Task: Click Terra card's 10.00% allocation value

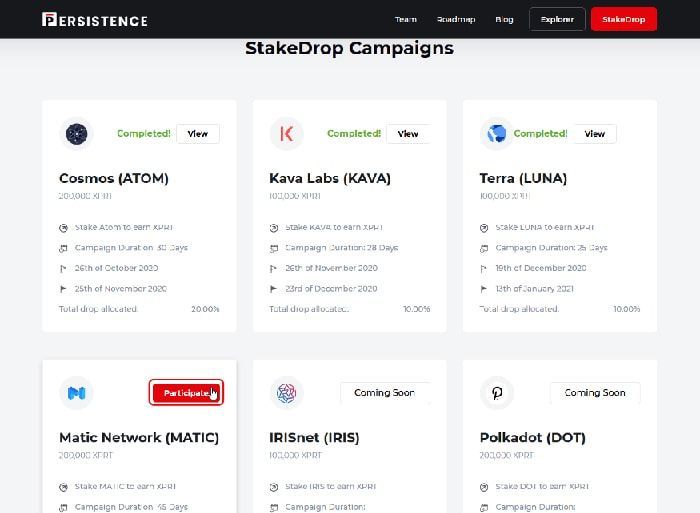Action: (x=626, y=309)
